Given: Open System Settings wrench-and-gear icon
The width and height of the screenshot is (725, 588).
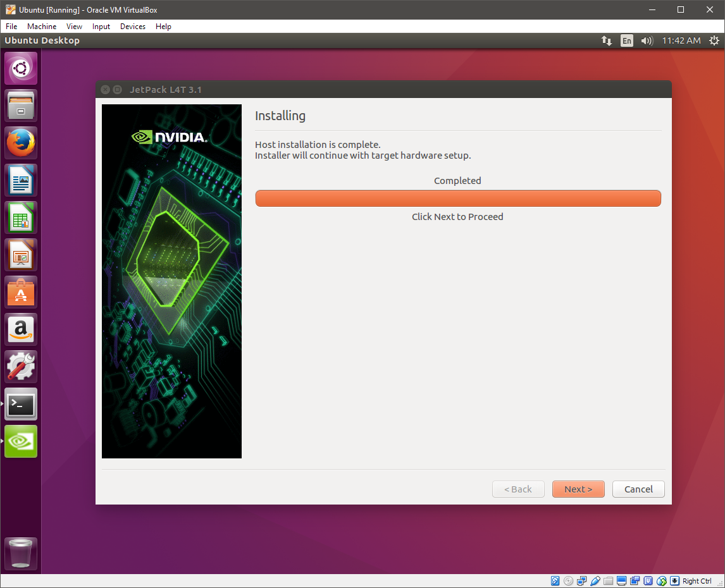Looking at the screenshot, I should tap(21, 367).
